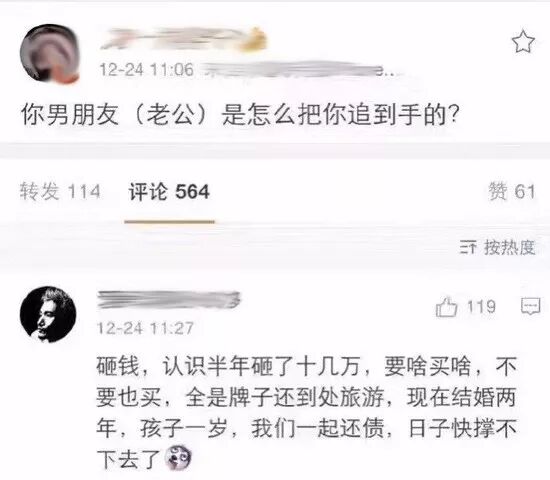Click the sort icon beside 按热度
Screen dimensions: 550x480
tap(468, 247)
